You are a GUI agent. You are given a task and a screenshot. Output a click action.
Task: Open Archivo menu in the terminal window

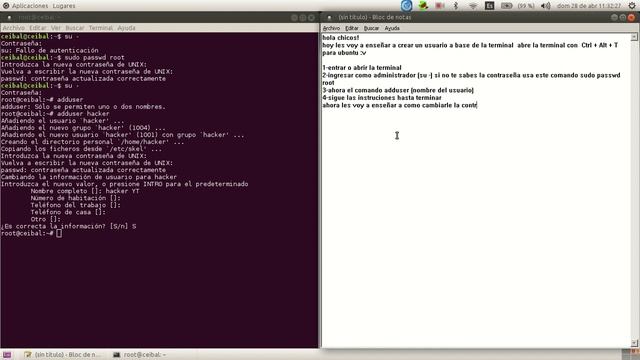pos(13,28)
